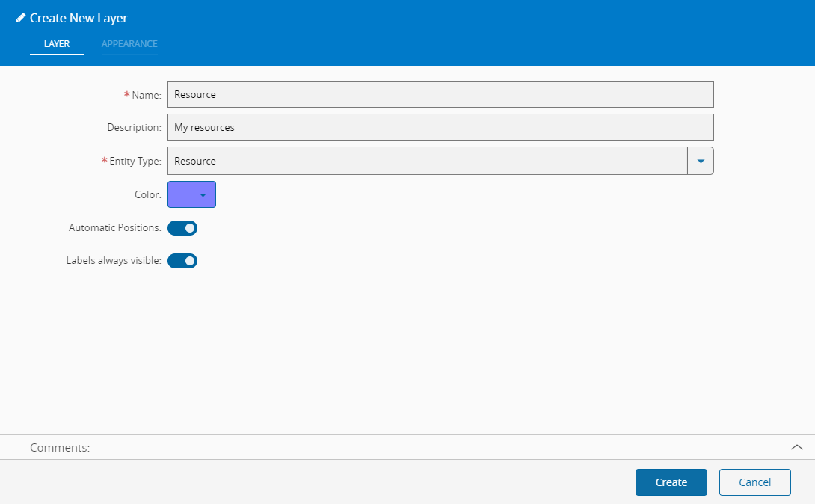Click the chevron icon in Comments bar
Viewport: 815px width, 504px height.
point(796,447)
